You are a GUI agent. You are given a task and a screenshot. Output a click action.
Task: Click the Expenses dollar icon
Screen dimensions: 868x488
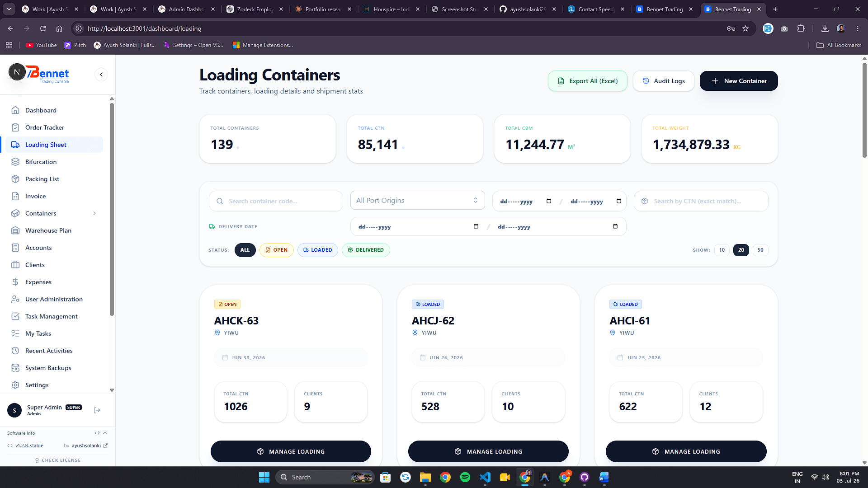[15, 282]
